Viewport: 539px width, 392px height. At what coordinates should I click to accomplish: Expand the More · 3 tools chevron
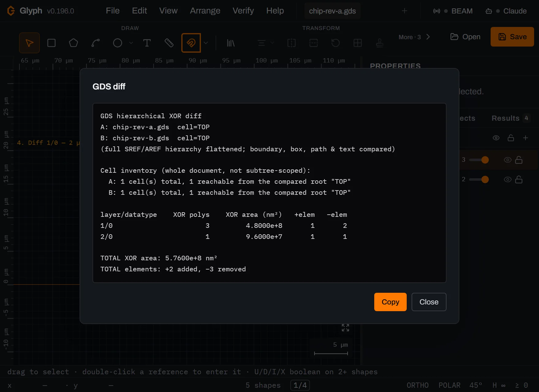coord(428,37)
